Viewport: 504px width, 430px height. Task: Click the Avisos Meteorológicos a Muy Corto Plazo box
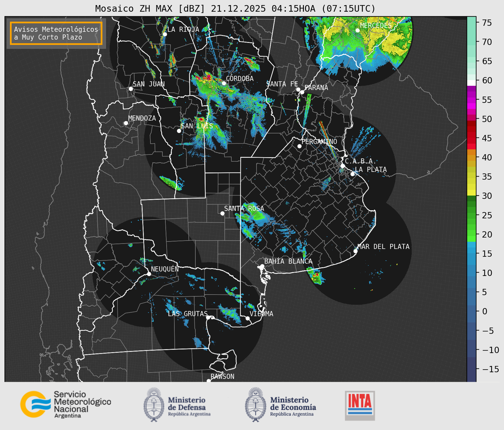click(x=56, y=33)
